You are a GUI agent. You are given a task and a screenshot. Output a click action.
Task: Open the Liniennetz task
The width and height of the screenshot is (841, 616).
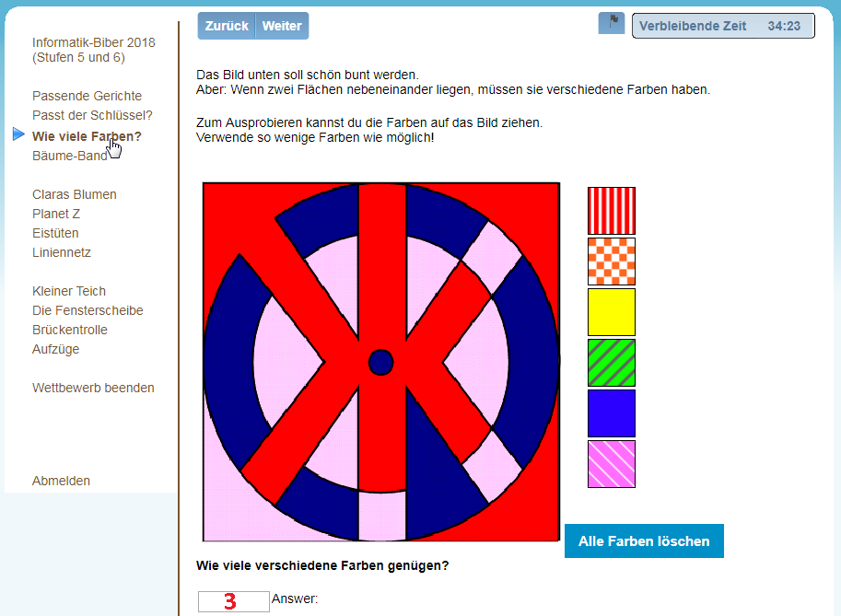pos(62,252)
